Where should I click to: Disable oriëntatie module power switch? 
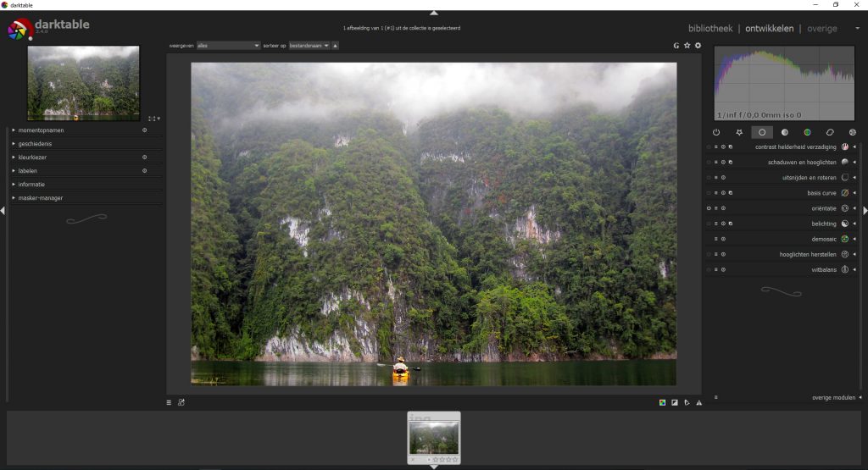[x=709, y=208]
